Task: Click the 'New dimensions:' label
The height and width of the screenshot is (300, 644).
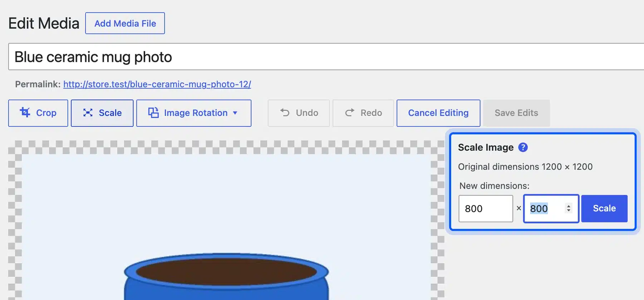Action: click(494, 186)
